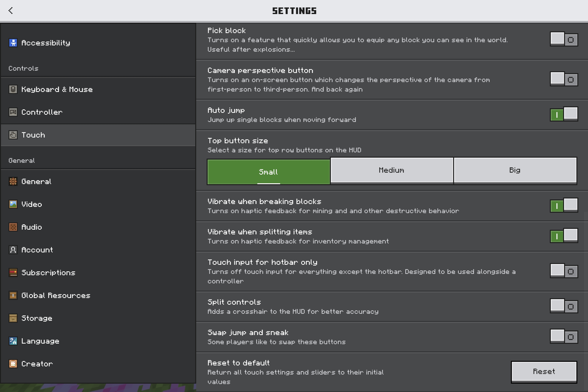Open Accessibility settings icon
Image resolution: width=588 pixels, height=392 pixels.
click(x=13, y=43)
